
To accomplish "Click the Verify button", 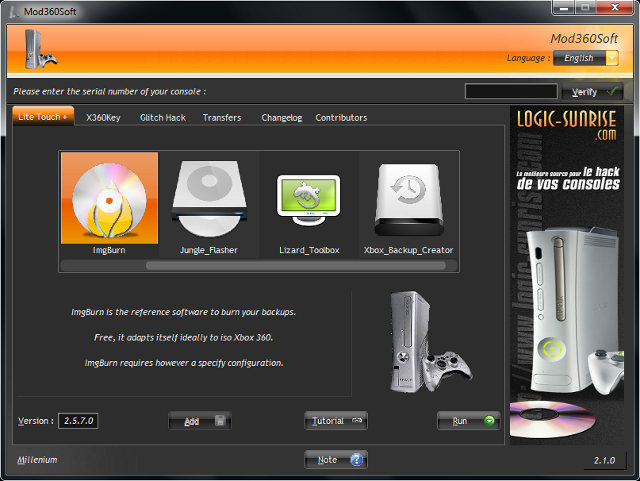I will coord(593,91).
